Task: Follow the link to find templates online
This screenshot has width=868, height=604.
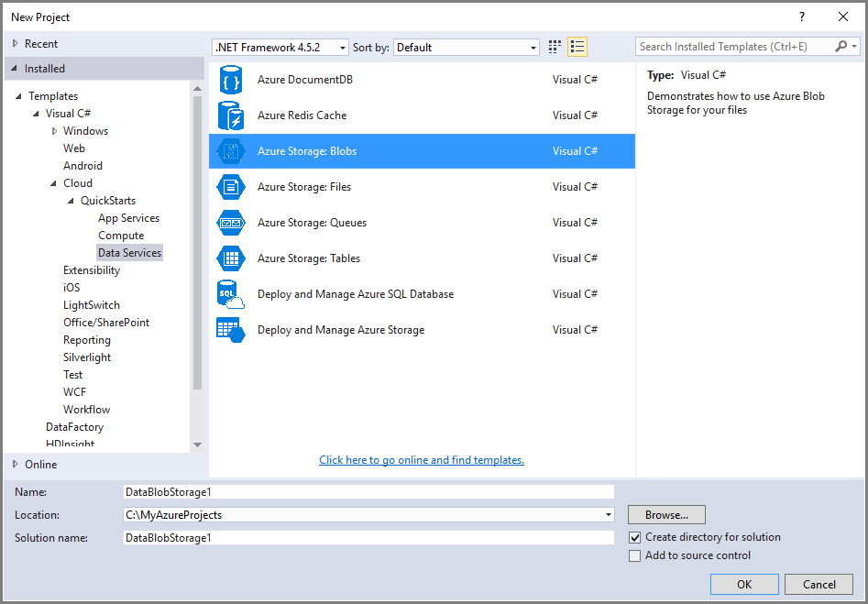Action: (422, 459)
